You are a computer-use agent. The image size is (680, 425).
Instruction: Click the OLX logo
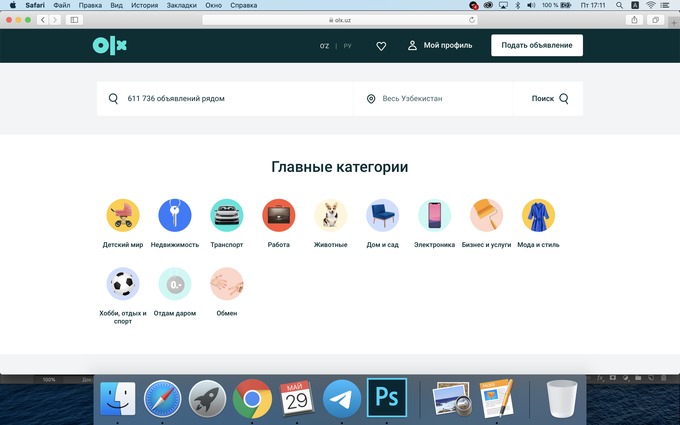pos(110,46)
